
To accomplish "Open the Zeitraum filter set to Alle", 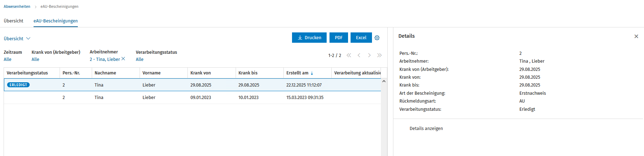I will click(7, 59).
